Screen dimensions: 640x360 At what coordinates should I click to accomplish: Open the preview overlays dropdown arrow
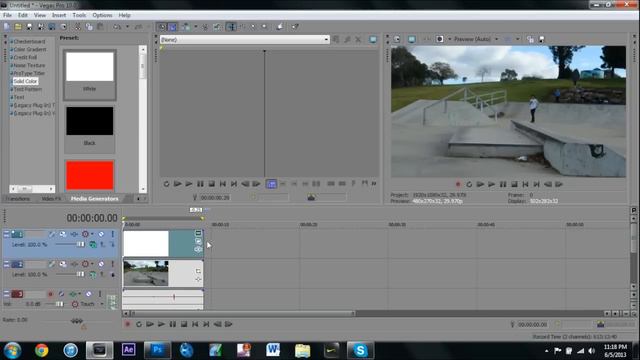coord(518,39)
